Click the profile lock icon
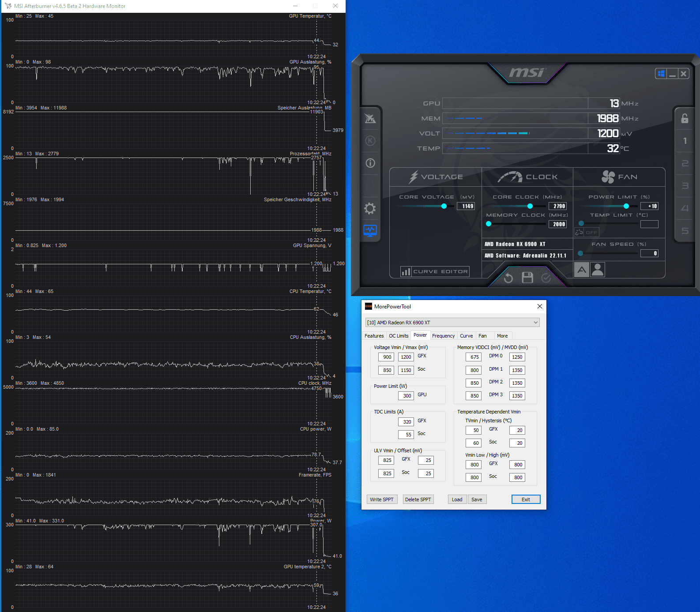700x612 pixels. (x=685, y=118)
